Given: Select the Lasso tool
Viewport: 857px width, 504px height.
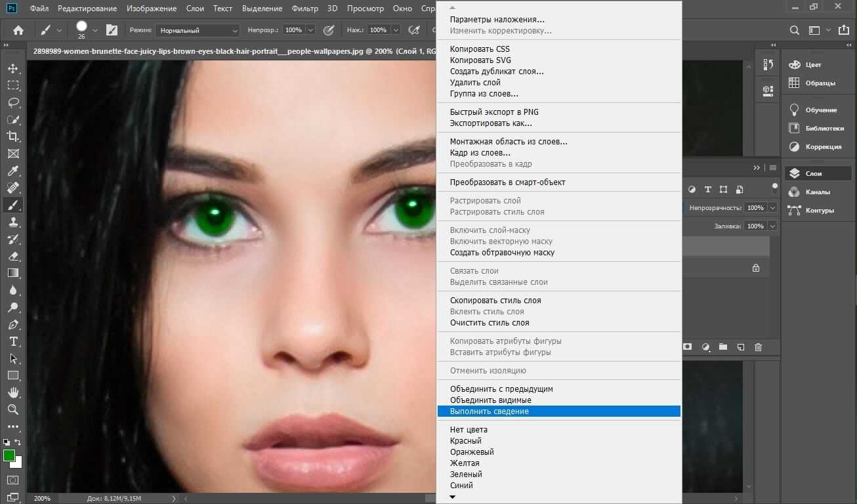Looking at the screenshot, I should click(x=13, y=102).
